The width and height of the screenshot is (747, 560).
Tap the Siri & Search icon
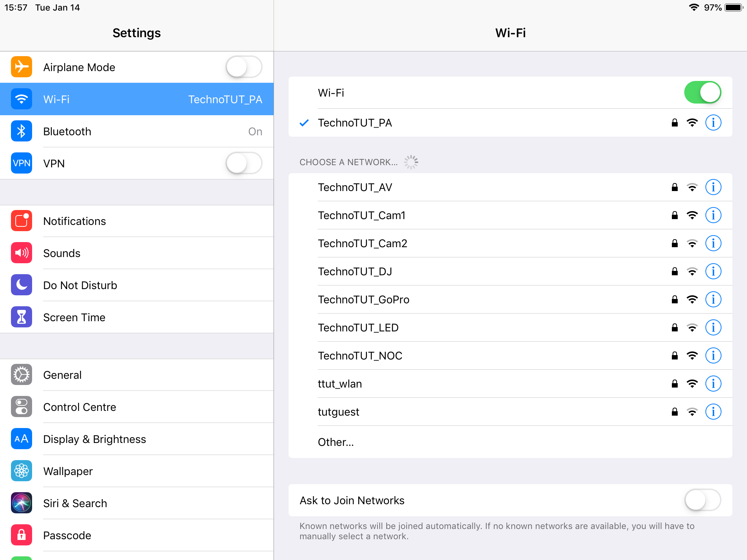22,503
